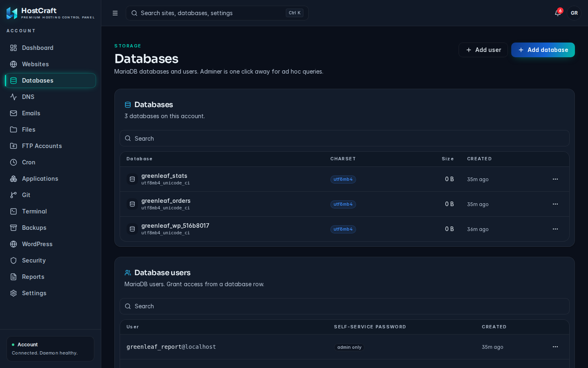This screenshot has width=588, height=368.
Task: Click the Websites globe icon in sidebar
Action: tap(13, 64)
